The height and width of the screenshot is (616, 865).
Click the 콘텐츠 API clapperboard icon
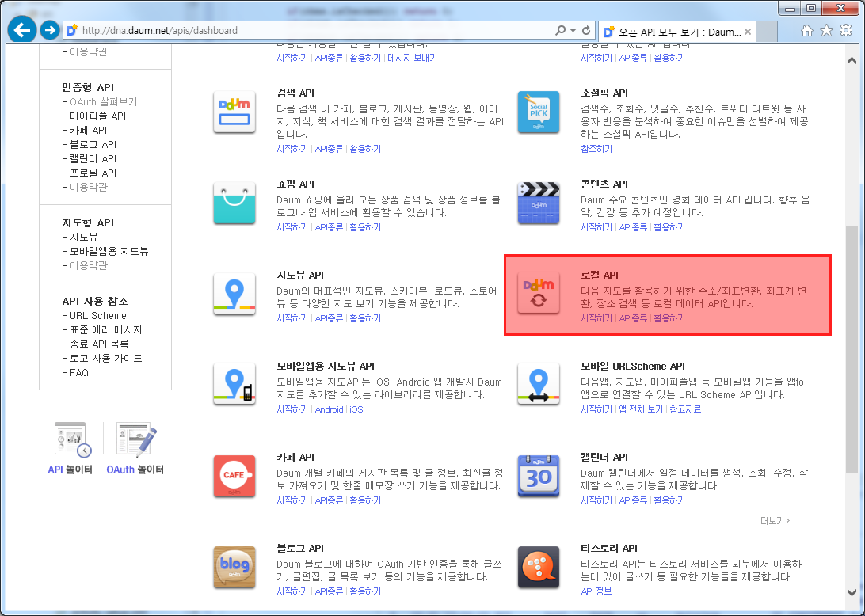tap(539, 203)
